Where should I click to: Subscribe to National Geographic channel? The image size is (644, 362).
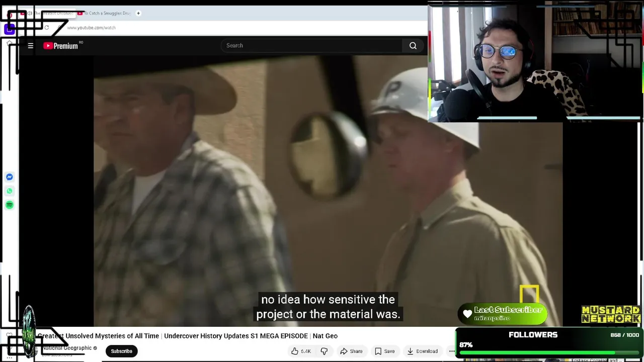(x=121, y=351)
